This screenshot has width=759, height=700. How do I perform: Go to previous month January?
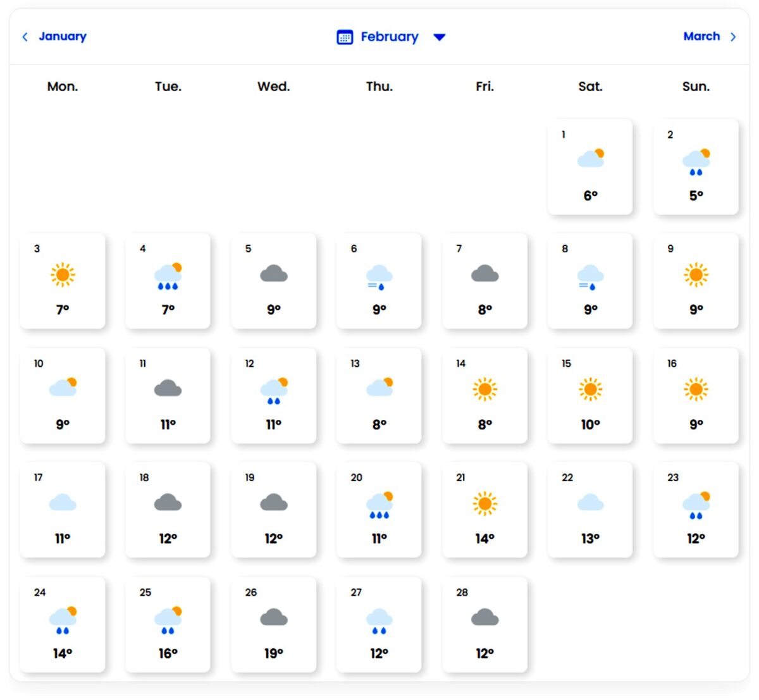click(x=62, y=37)
